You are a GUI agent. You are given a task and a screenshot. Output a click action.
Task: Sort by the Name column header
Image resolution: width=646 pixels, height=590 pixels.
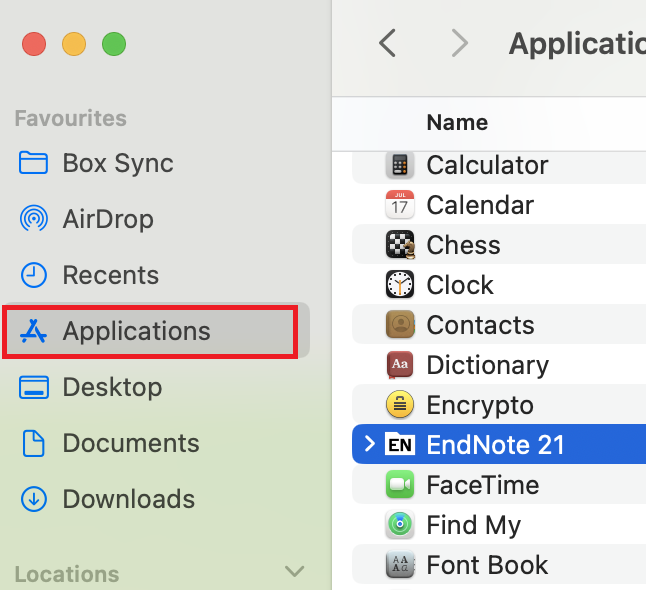tap(457, 123)
